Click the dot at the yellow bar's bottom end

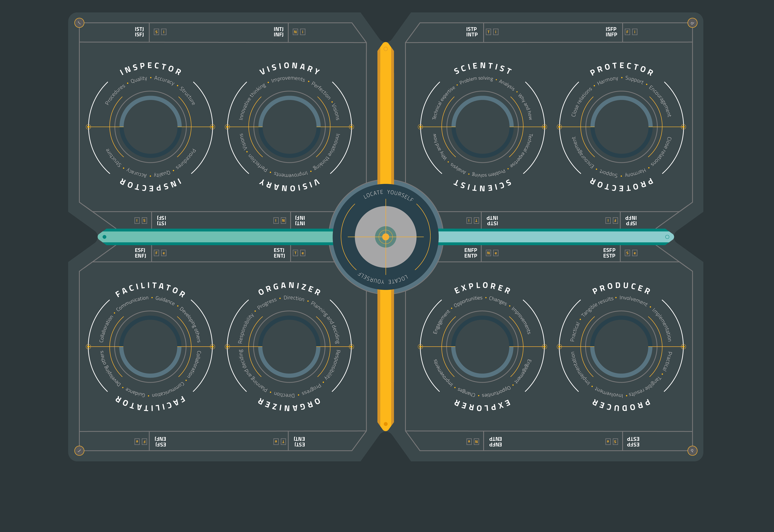click(x=386, y=424)
